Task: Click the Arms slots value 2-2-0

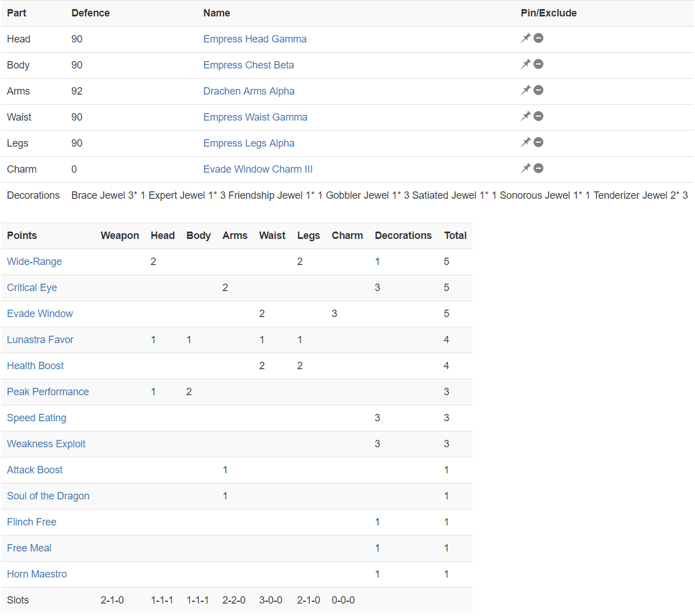Action: pyautogui.click(x=234, y=600)
